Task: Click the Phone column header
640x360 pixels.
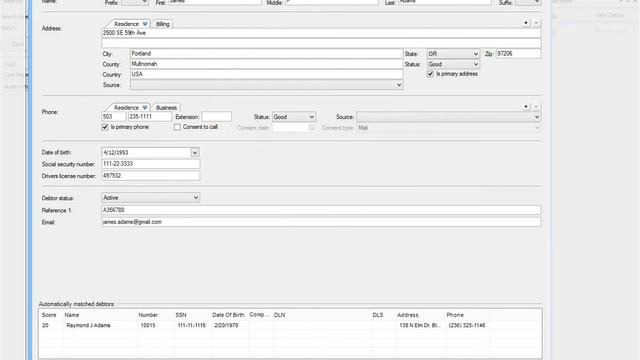Action: 455,315
